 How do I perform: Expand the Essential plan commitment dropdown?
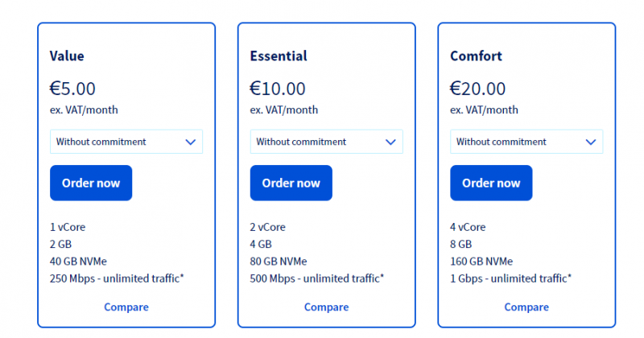pos(327,142)
